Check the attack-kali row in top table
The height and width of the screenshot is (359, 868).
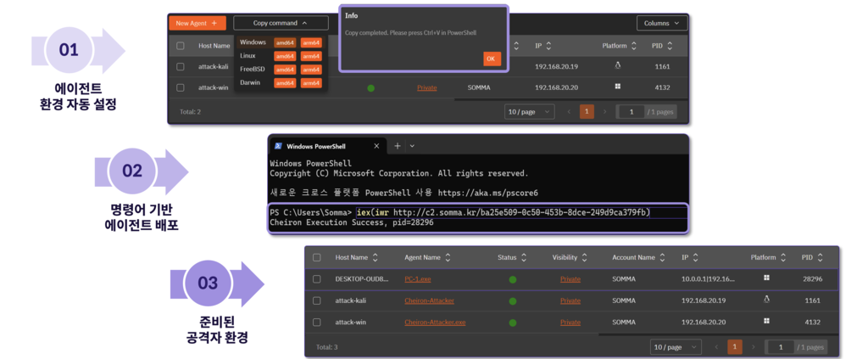coord(180,66)
